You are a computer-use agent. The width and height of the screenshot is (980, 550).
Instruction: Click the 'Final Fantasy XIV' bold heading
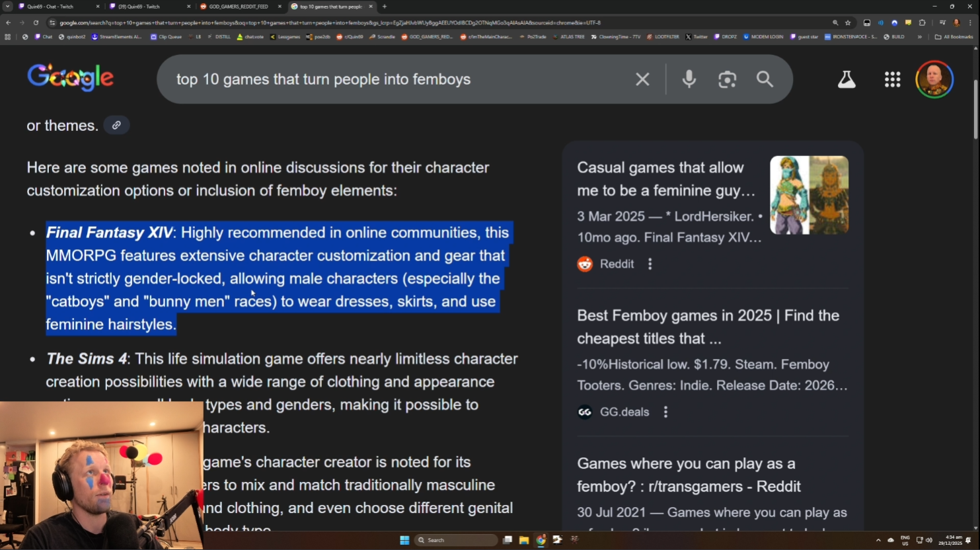(x=110, y=233)
